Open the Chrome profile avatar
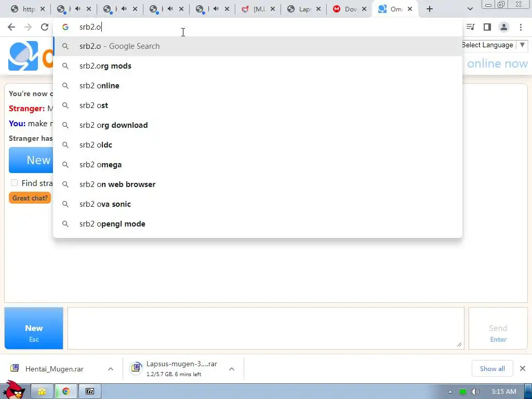Viewport: 532px width, 399px height. (504, 27)
